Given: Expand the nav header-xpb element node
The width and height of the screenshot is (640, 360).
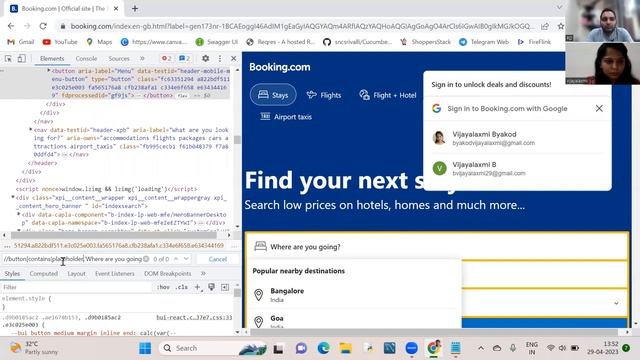Looking at the screenshot, I should pos(31,130).
